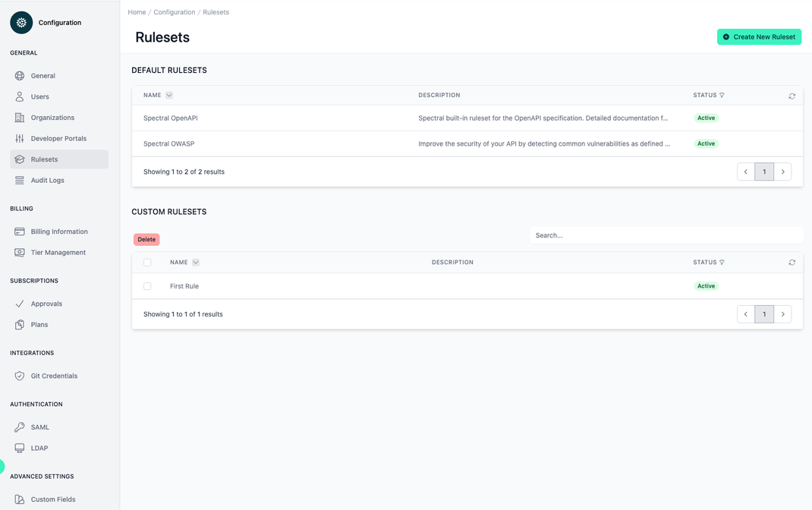This screenshot has height=510, width=812.
Task: Click the Search field for custom rulesets
Action: click(x=666, y=235)
